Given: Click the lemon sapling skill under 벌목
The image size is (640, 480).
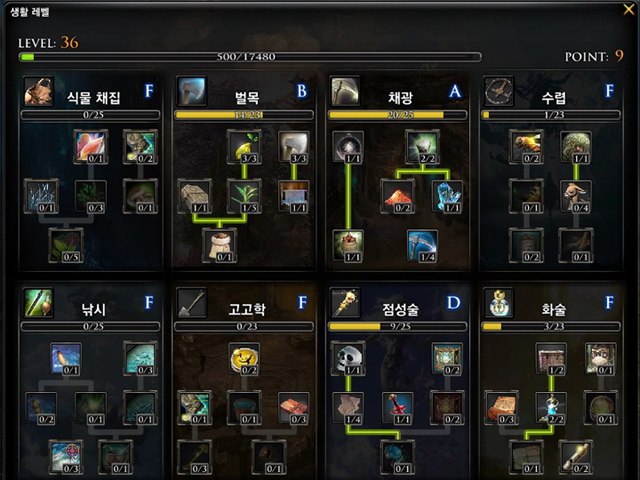Looking at the screenshot, I should [244, 147].
